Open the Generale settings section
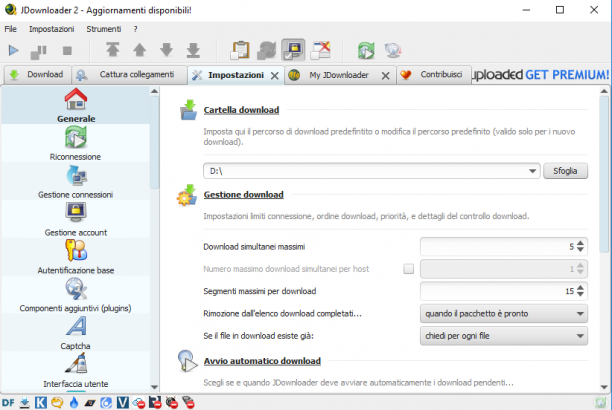612x410 pixels. 76,105
